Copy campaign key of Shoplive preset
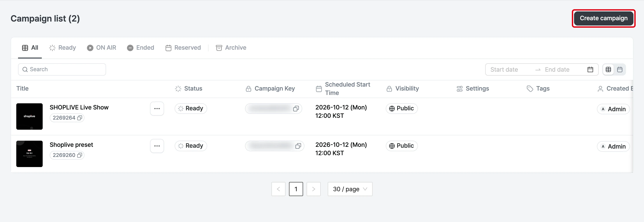 [298, 146]
